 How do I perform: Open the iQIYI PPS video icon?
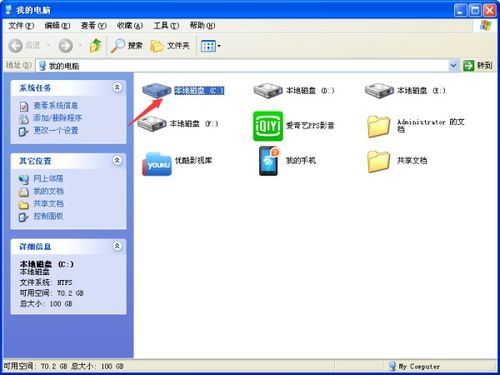click(x=268, y=126)
